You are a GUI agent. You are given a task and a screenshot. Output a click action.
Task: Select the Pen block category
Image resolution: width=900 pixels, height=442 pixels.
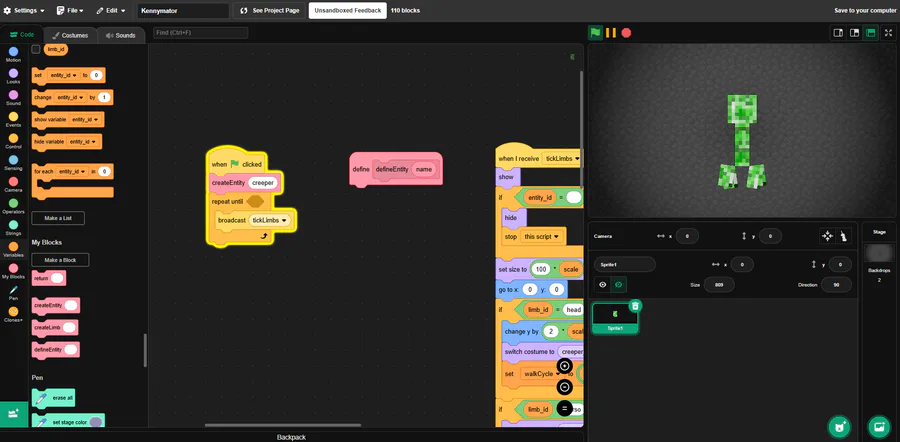[x=13, y=293]
